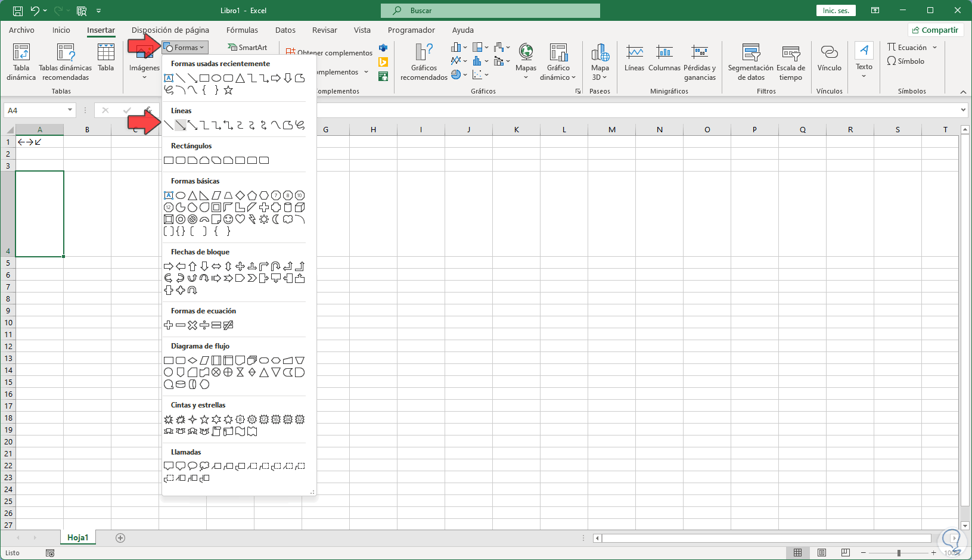Choose the double-arrow line under Líneas
The height and width of the screenshot is (560, 972).
coord(192,125)
